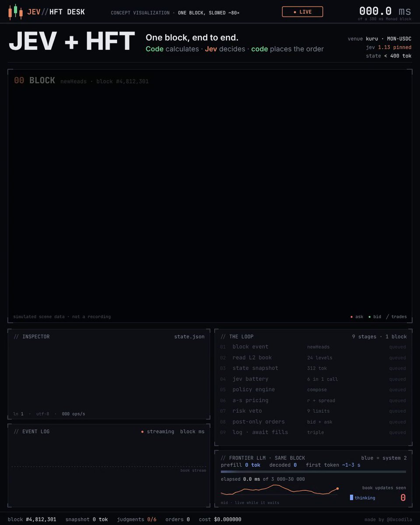Click the red streaming indicator dot
Viewport: 420px width, 525px height.
(143, 432)
